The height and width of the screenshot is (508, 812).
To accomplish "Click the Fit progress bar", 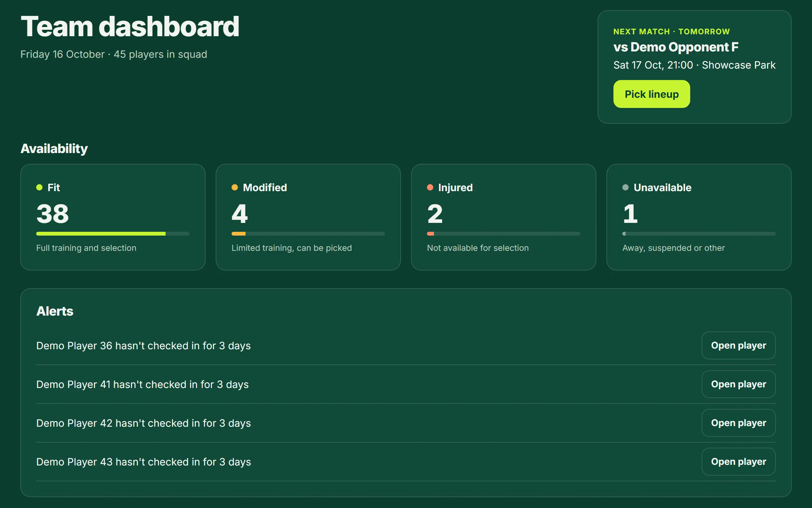I will coord(113,233).
